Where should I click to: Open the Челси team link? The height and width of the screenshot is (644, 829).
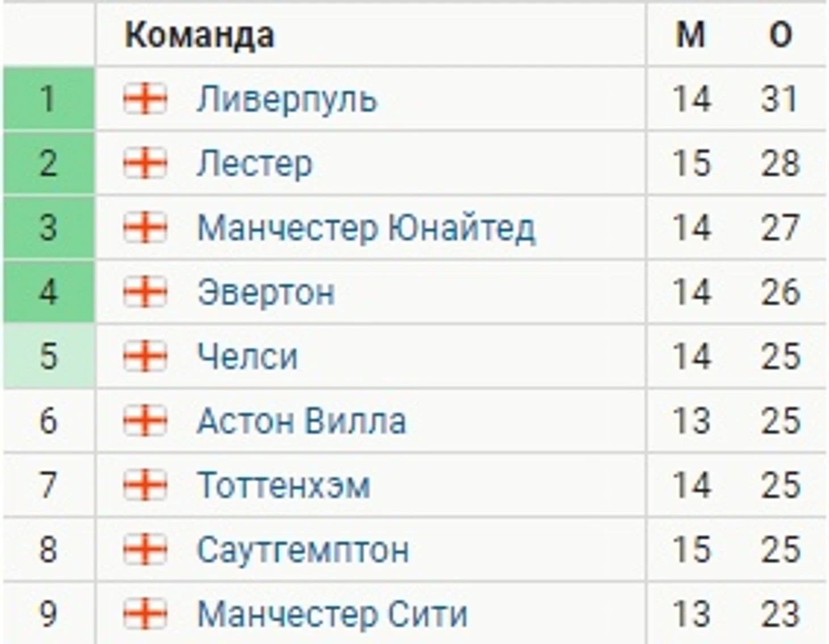point(247,357)
